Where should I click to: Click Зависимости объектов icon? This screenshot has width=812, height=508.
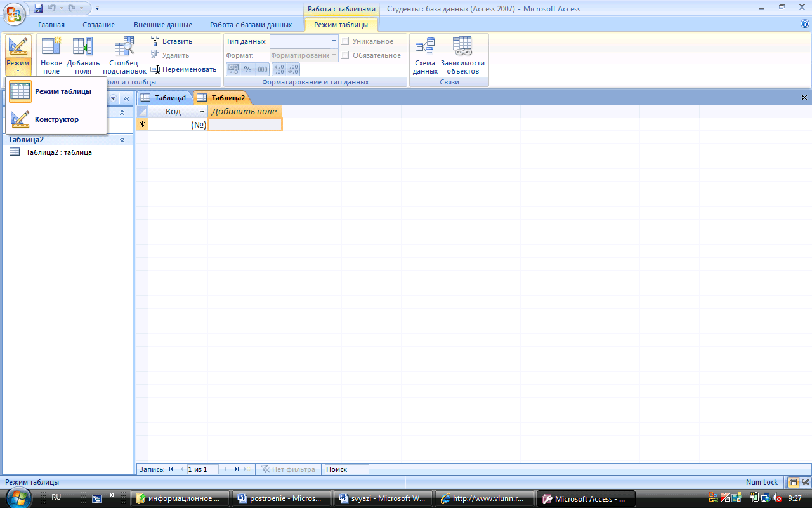pyautogui.click(x=462, y=56)
